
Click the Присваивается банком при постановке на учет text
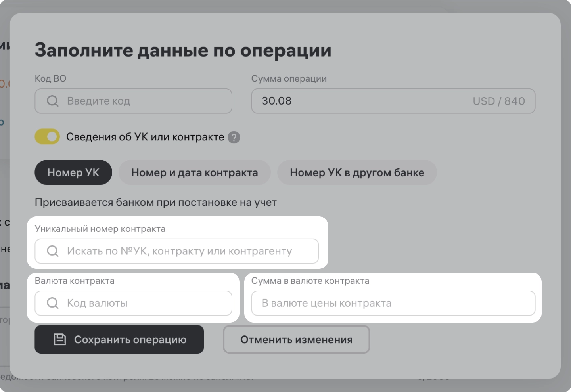tap(156, 202)
